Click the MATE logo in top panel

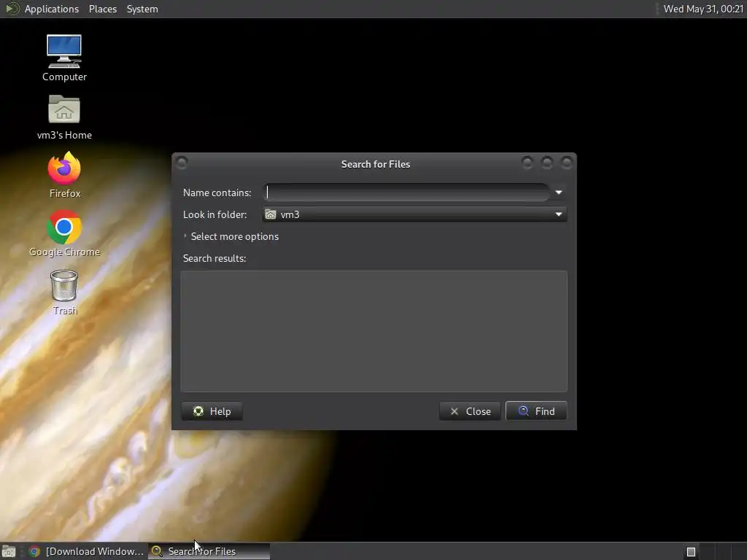(12, 9)
